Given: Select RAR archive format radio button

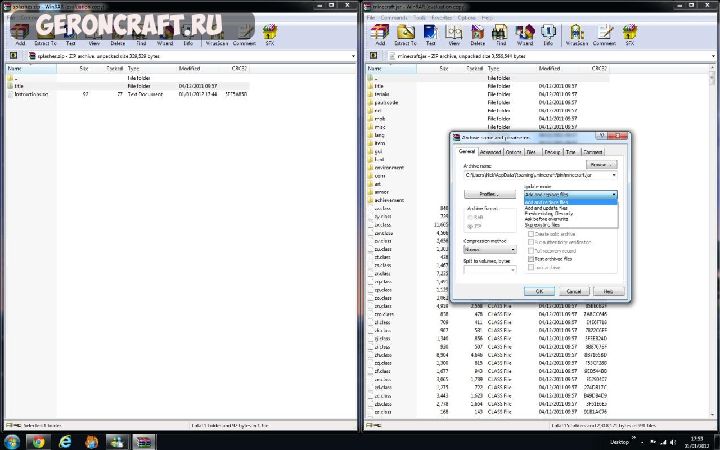Looking at the screenshot, I should (470, 217).
